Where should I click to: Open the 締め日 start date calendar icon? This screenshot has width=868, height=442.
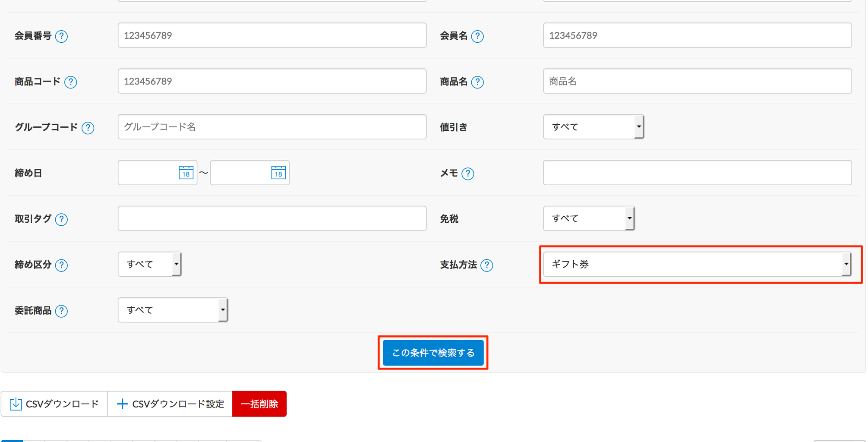(186, 173)
